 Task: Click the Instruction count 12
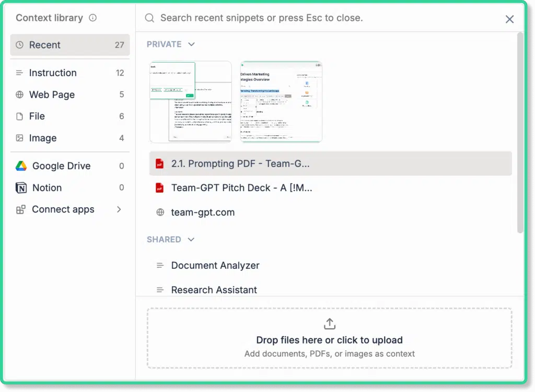120,73
